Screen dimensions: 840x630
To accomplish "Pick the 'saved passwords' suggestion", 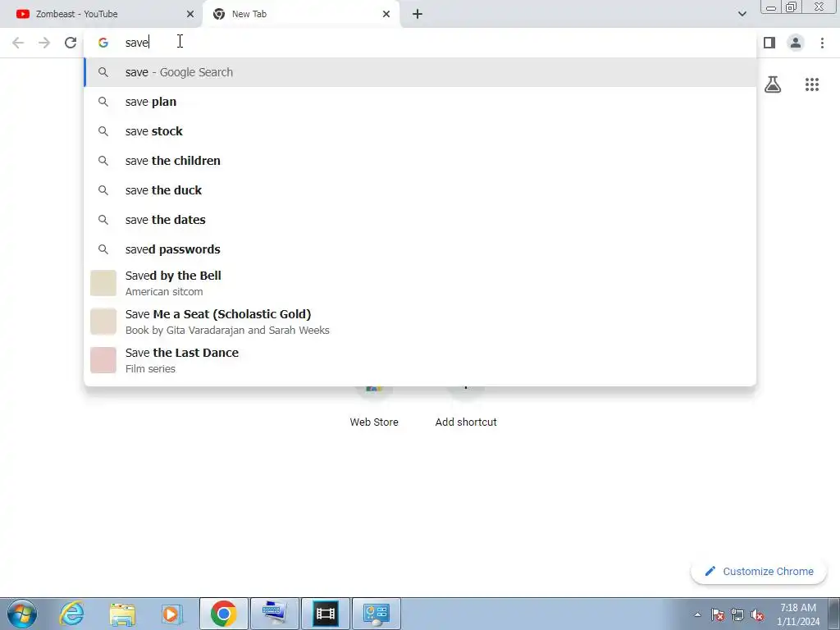I will (x=420, y=249).
